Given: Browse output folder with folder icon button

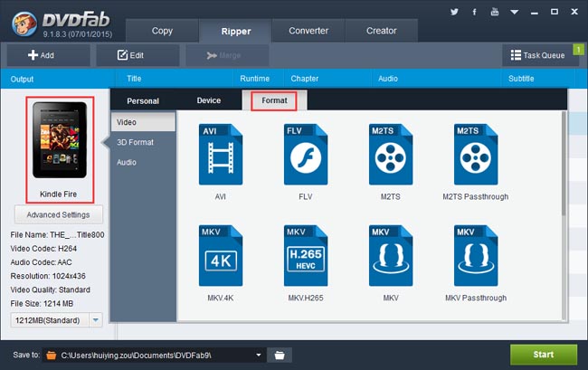Looking at the screenshot, I should (280, 355).
